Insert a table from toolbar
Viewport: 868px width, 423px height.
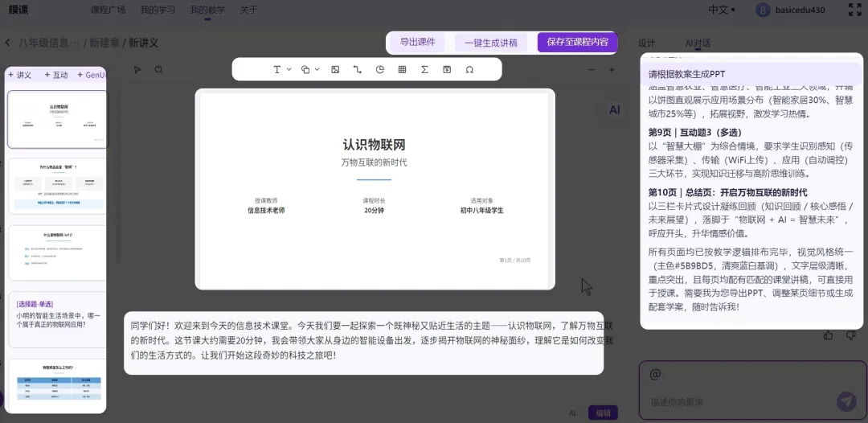(403, 69)
